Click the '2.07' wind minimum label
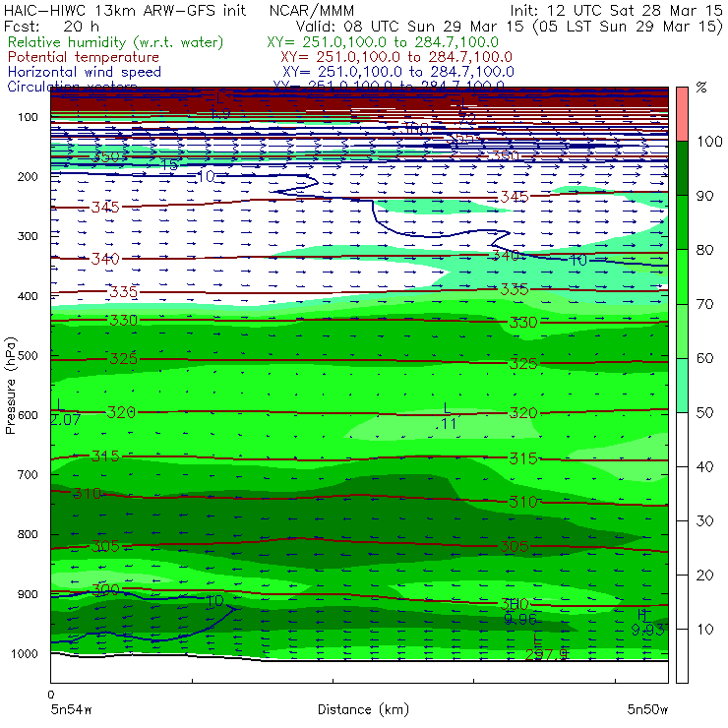The height and width of the screenshot is (728, 728). point(66,420)
